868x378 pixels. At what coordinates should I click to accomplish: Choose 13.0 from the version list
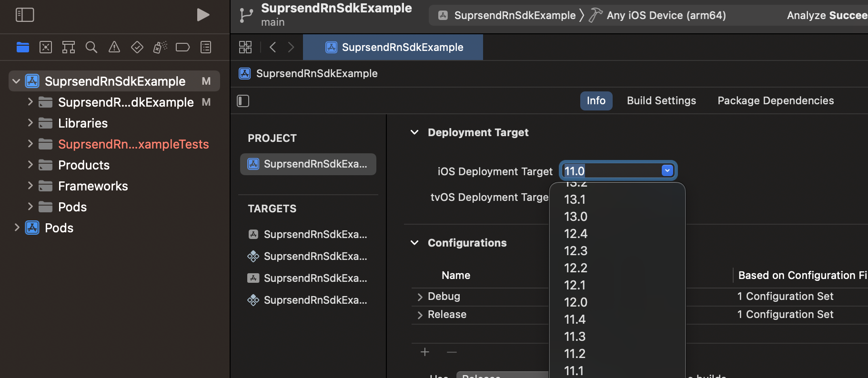click(617, 217)
